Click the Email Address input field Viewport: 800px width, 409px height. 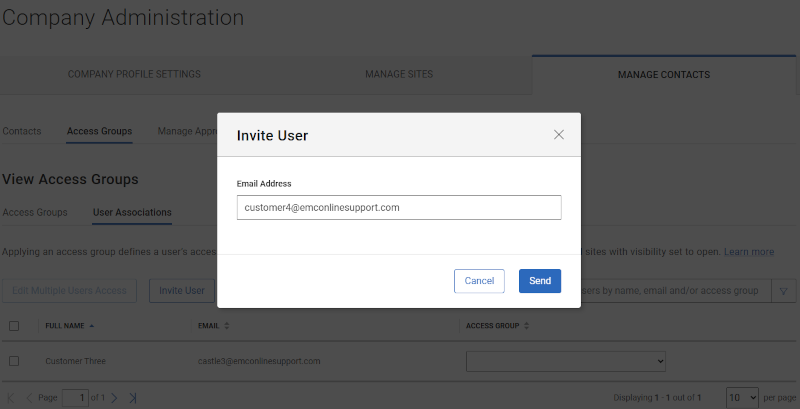[x=399, y=207]
